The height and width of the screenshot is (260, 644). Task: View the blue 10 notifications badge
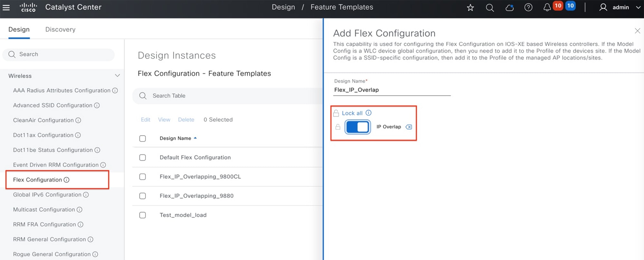coord(571,5)
